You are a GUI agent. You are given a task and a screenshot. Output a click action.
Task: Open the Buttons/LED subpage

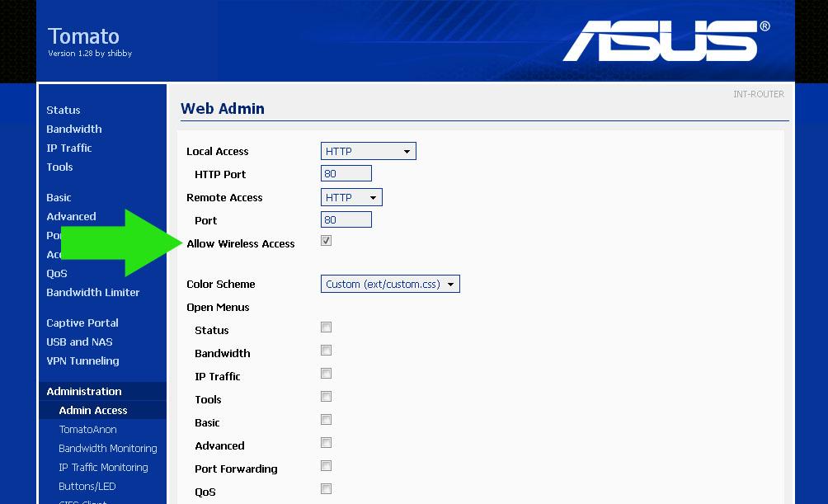click(x=87, y=487)
